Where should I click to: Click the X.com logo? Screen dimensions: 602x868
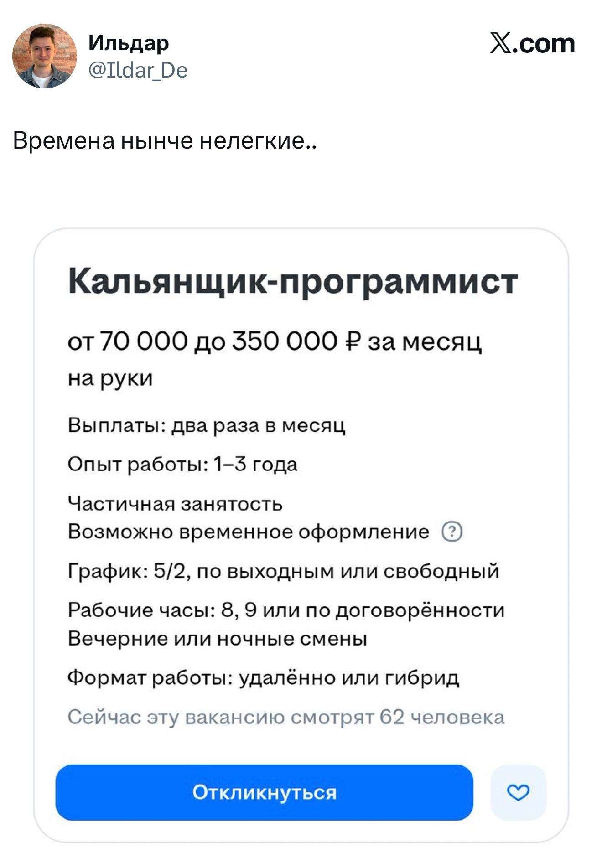point(532,44)
